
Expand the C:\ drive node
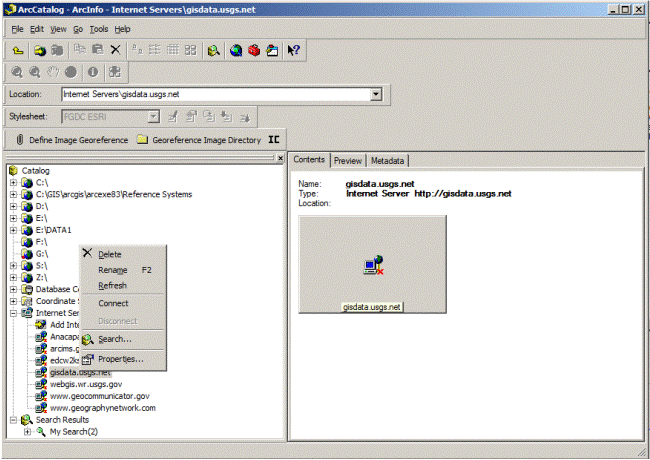click(13, 183)
